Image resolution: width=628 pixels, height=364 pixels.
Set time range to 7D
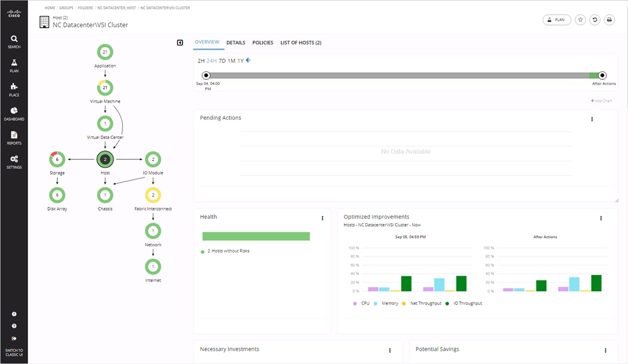coord(222,61)
